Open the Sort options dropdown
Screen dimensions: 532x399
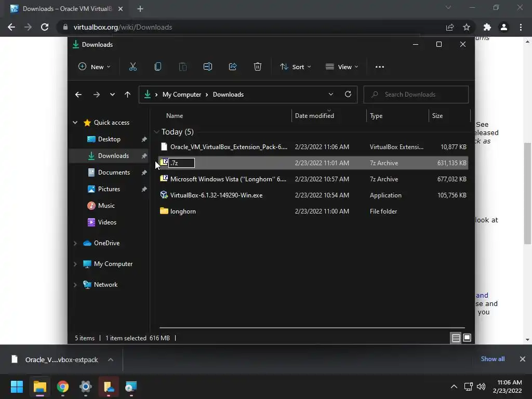tap(295, 67)
